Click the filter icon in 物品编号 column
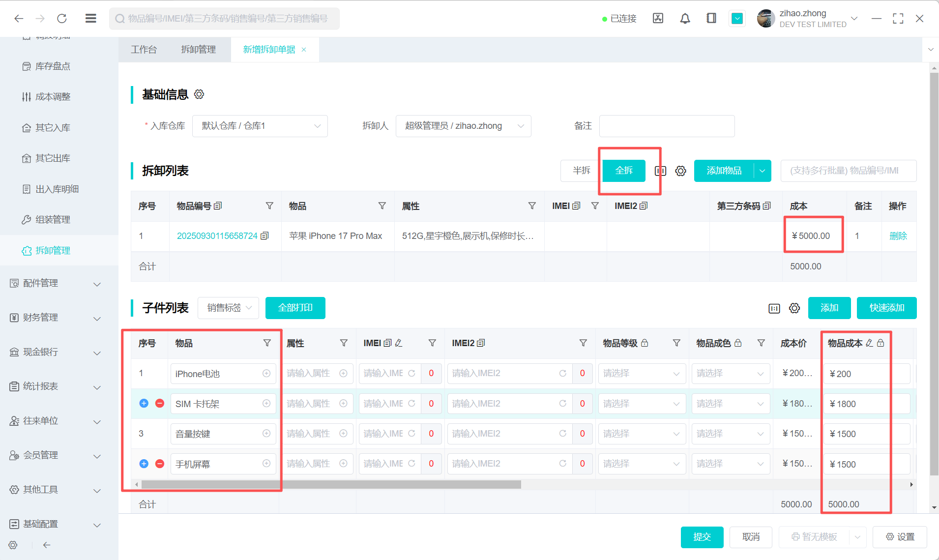The image size is (939, 560). tap(269, 206)
